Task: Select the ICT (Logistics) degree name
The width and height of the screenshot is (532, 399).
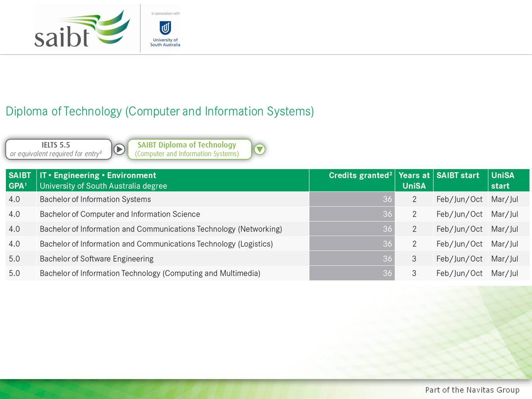Action: pyautogui.click(x=156, y=244)
